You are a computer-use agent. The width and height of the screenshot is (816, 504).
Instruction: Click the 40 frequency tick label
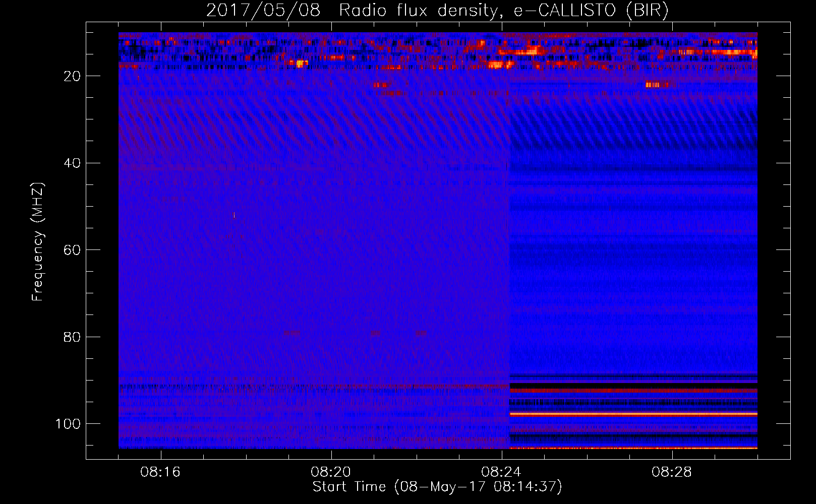click(72, 163)
